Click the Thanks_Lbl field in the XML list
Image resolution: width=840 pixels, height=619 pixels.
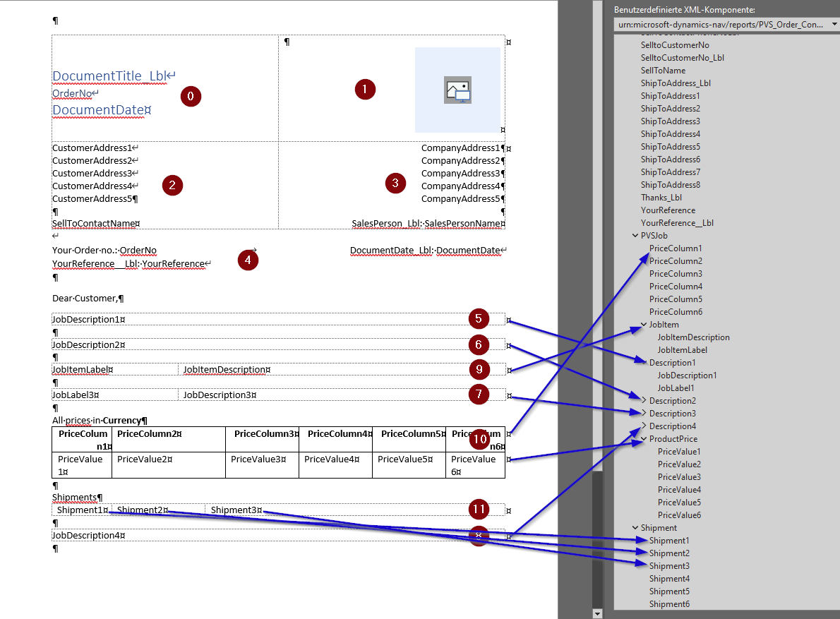pyautogui.click(x=661, y=198)
